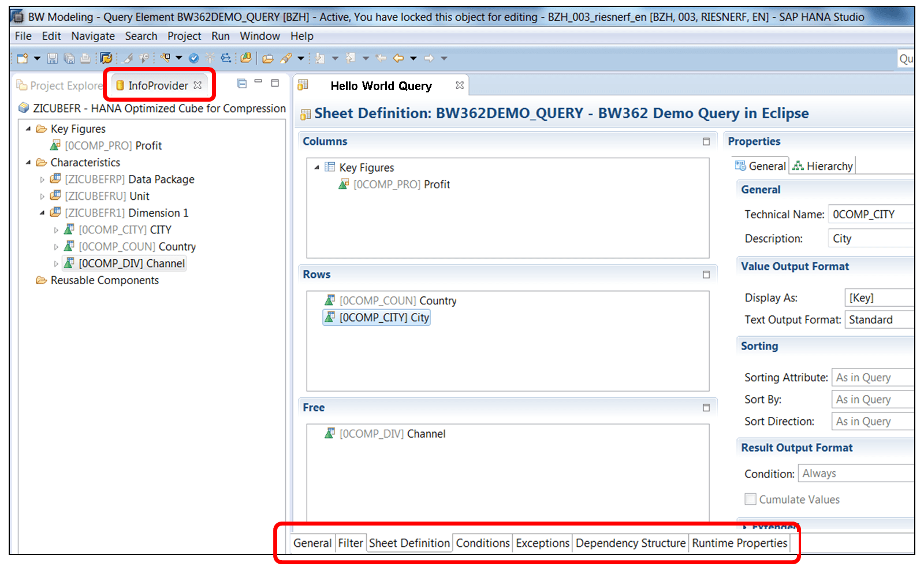924x570 pixels.
Task: Click the query sheet icon beside Sheet Definition title
Action: [305, 114]
